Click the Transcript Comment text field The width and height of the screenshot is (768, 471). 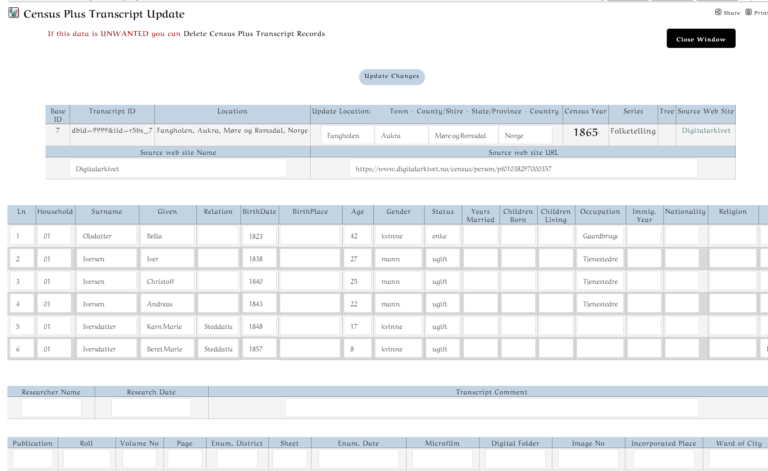point(491,408)
